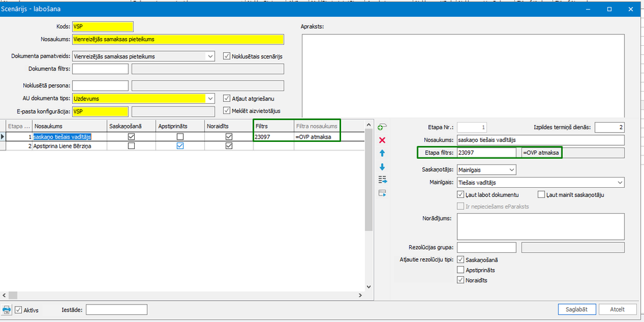Delete stage with the red X icon
Image resolution: width=644 pixels, height=322 pixels.
[382, 140]
